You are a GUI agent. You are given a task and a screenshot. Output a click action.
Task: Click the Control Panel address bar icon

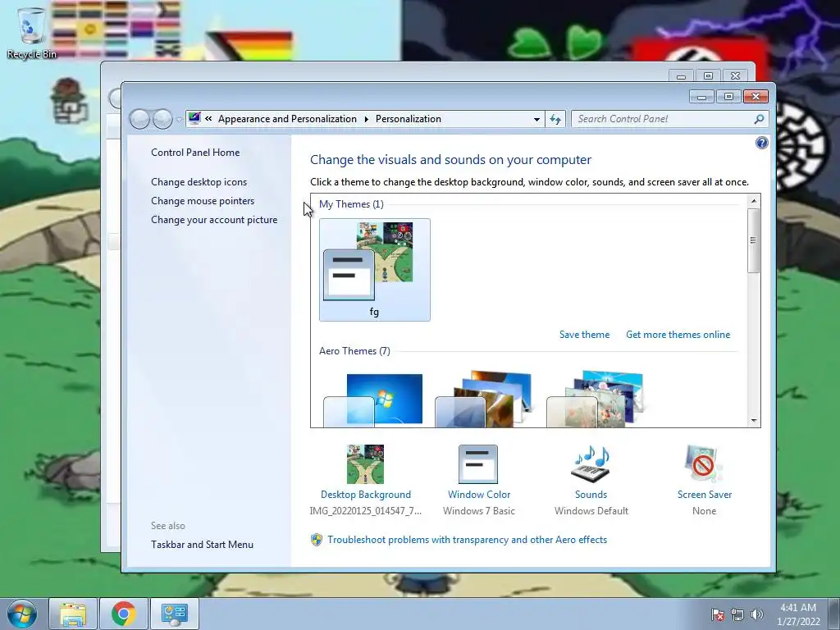click(x=194, y=118)
